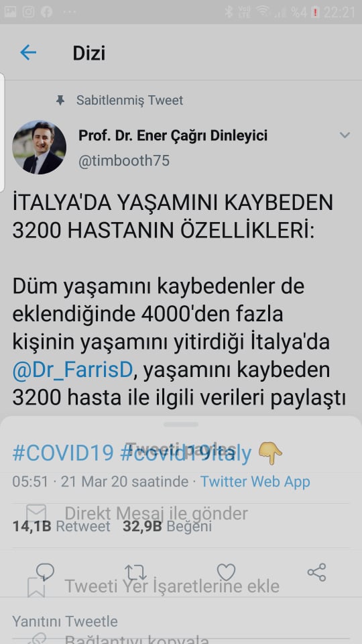Tap the Instagram notification icon in status bar
This screenshot has height=644, width=362.
tap(28, 12)
